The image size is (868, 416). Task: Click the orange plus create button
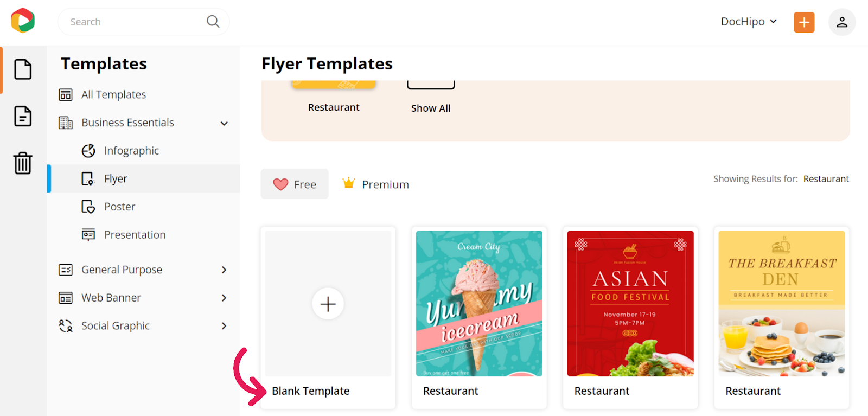click(x=804, y=22)
